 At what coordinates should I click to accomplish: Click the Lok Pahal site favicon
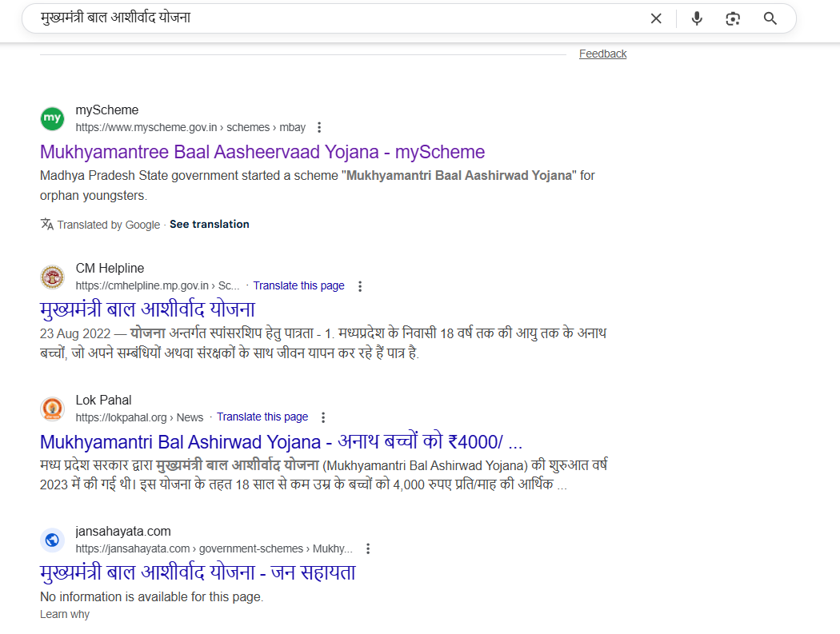[52, 409]
